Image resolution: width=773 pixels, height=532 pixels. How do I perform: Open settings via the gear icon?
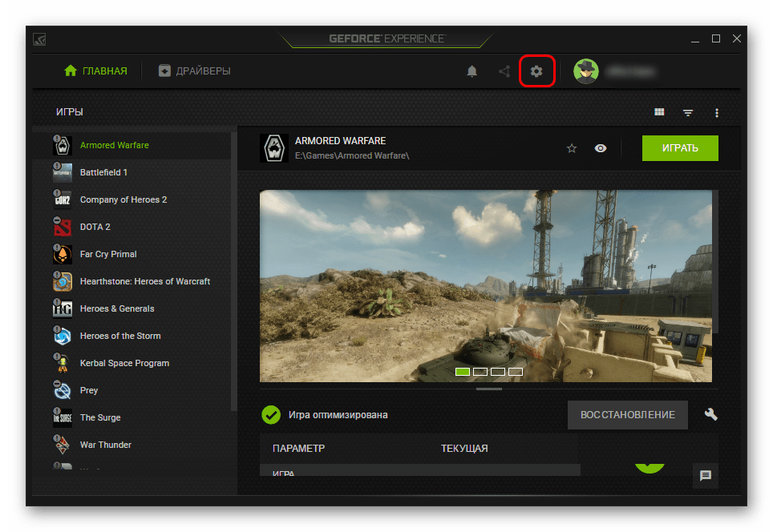click(x=536, y=71)
